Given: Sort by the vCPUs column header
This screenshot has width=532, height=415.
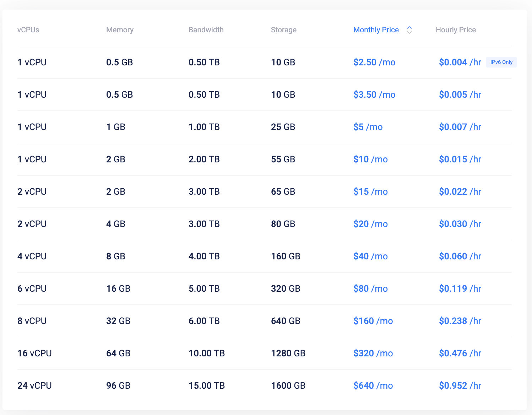Looking at the screenshot, I should (x=28, y=30).
